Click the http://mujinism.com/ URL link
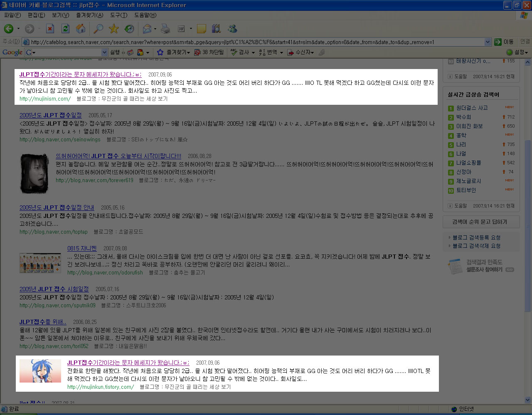Image resolution: width=532 pixels, height=415 pixels. (x=45, y=99)
